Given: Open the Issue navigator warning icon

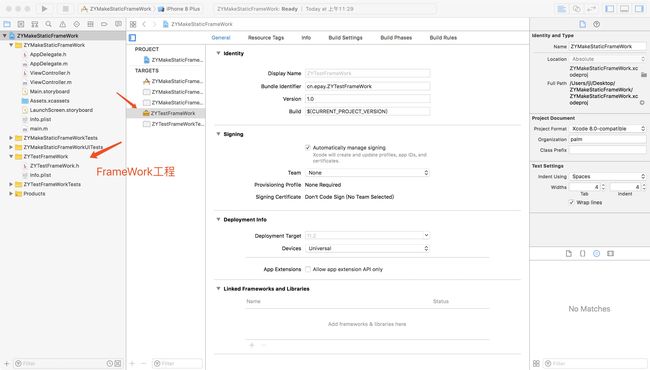Looking at the screenshot, I should [x=63, y=24].
